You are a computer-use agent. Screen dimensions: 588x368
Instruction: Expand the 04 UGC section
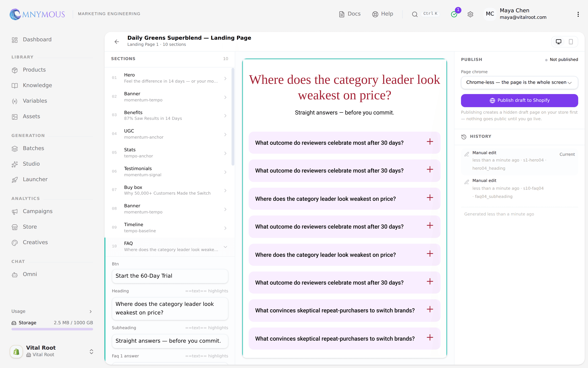pos(170,134)
